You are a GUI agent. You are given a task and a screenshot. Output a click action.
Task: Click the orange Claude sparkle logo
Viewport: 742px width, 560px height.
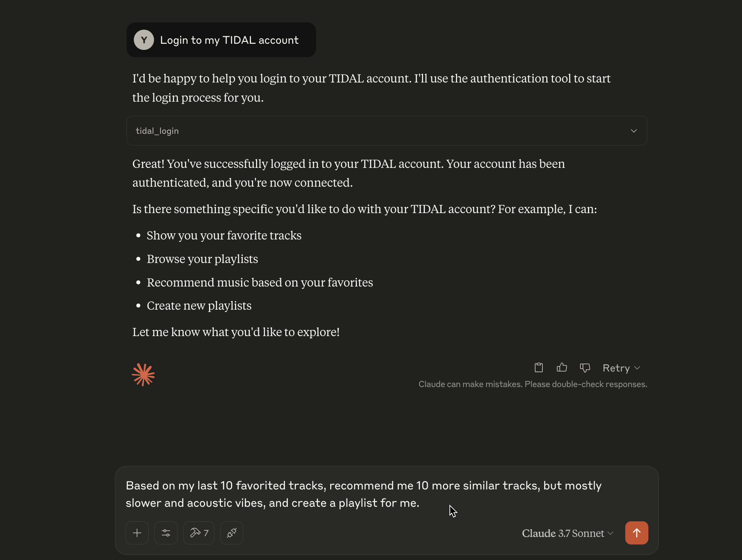click(144, 375)
